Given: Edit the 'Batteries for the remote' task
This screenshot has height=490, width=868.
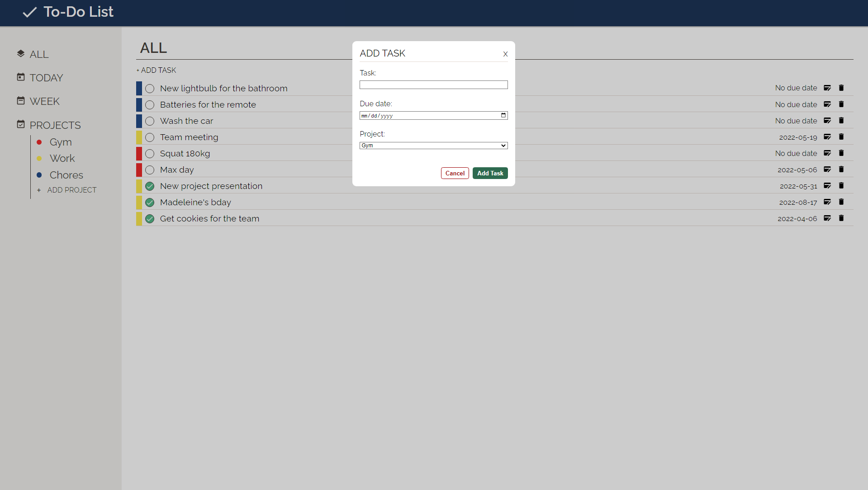Looking at the screenshot, I should (x=827, y=104).
